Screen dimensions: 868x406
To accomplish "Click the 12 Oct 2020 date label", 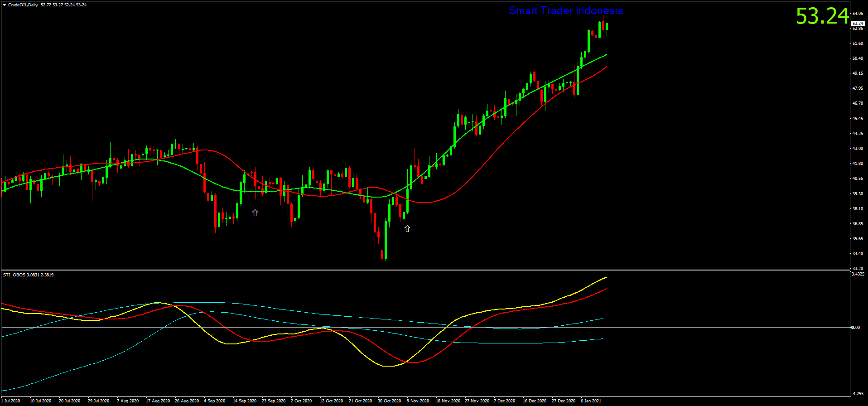I will point(331,401).
